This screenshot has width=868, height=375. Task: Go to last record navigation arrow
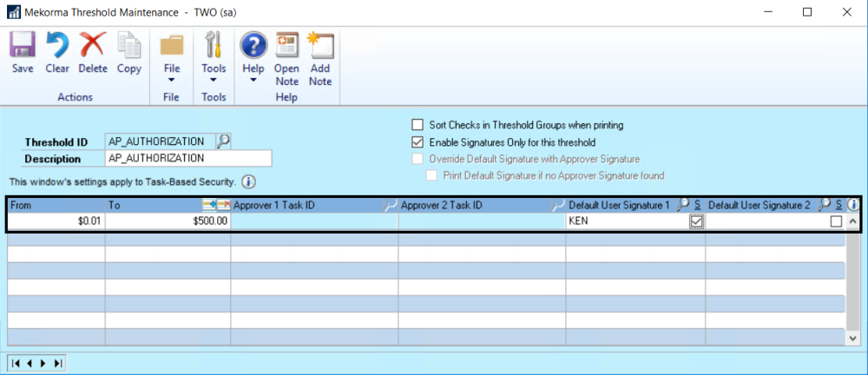tap(56, 364)
